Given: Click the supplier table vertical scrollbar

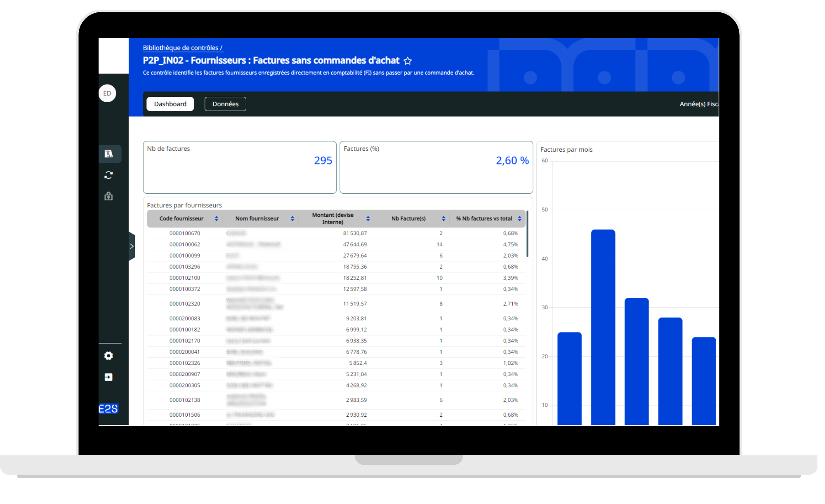Looking at the screenshot, I should 527,234.
